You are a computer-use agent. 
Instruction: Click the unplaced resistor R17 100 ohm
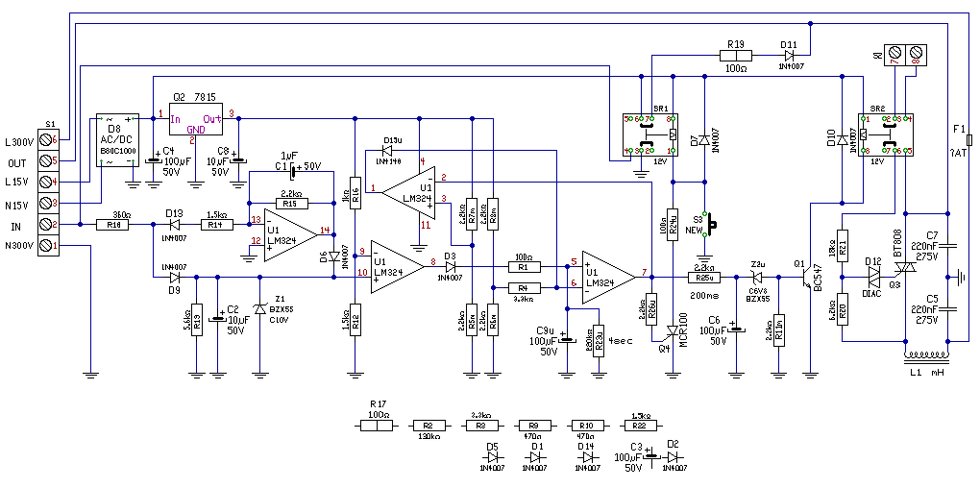click(x=376, y=425)
